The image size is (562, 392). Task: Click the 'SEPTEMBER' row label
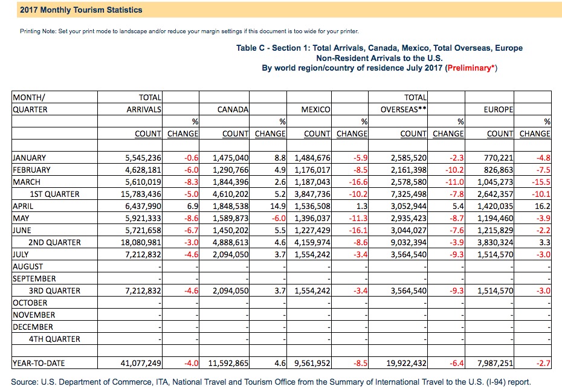(x=34, y=279)
